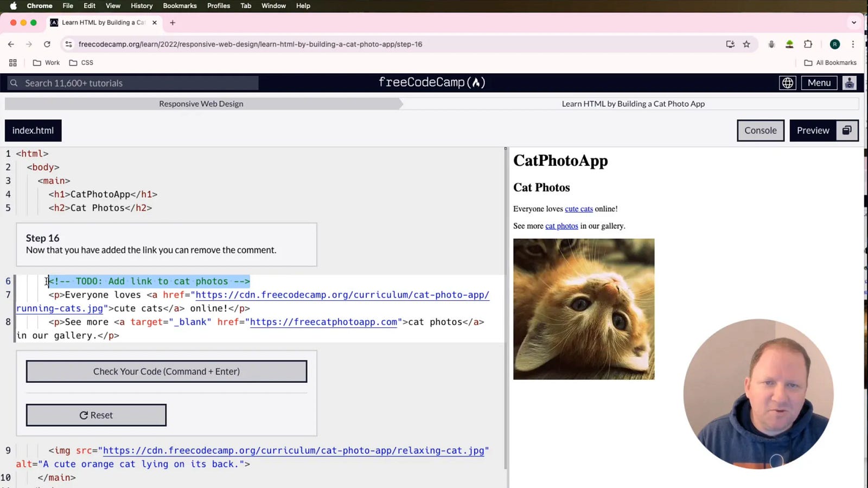The width and height of the screenshot is (868, 488).
Task: Click the CatPhotoApp heading in preview
Action: [x=560, y=160]
